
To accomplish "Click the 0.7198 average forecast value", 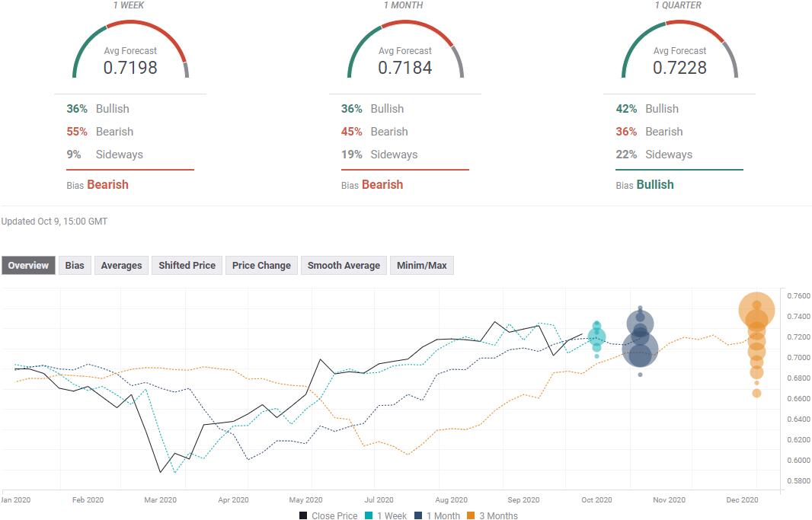I will (130, 68).
